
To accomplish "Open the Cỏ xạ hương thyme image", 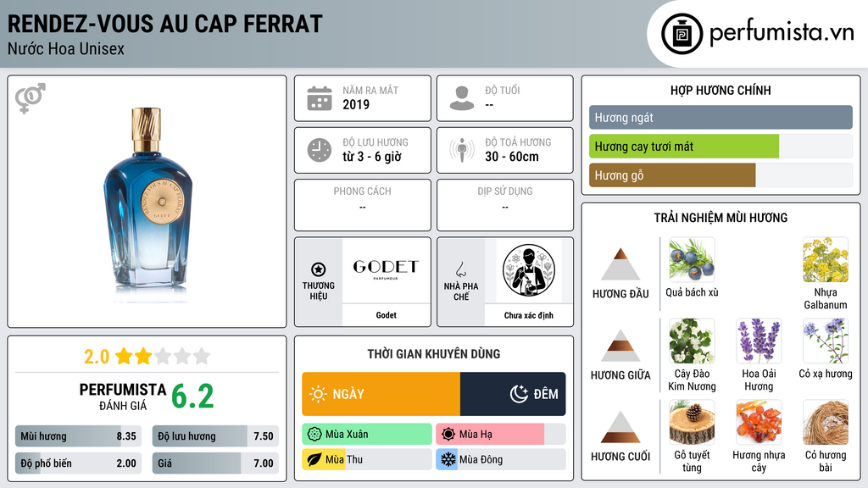I will [826, 341].
